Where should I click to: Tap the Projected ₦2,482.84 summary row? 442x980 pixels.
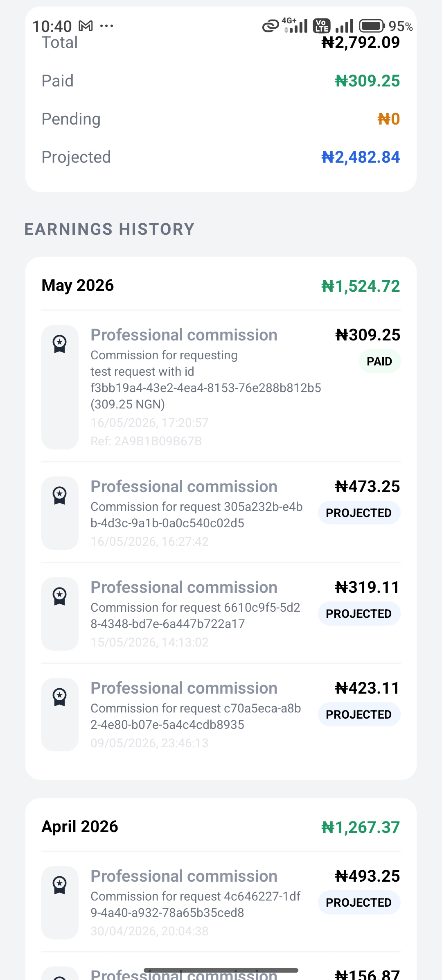[221, 157]
